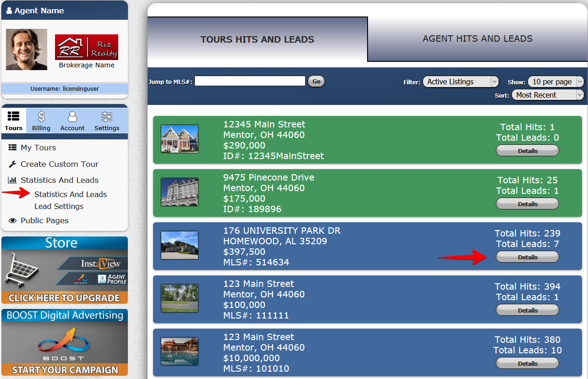
Task: Click the Jump to MLS# input field
Action: pos(250,81)
